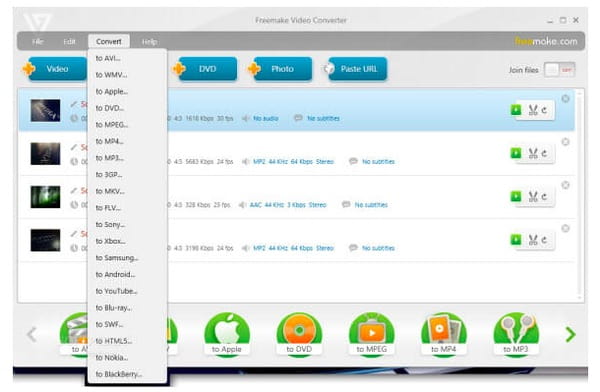The width and height of the screenshot is (600, 392).
Task: Pick to MPEG... in the menu
Action: [x=127, y=125]
